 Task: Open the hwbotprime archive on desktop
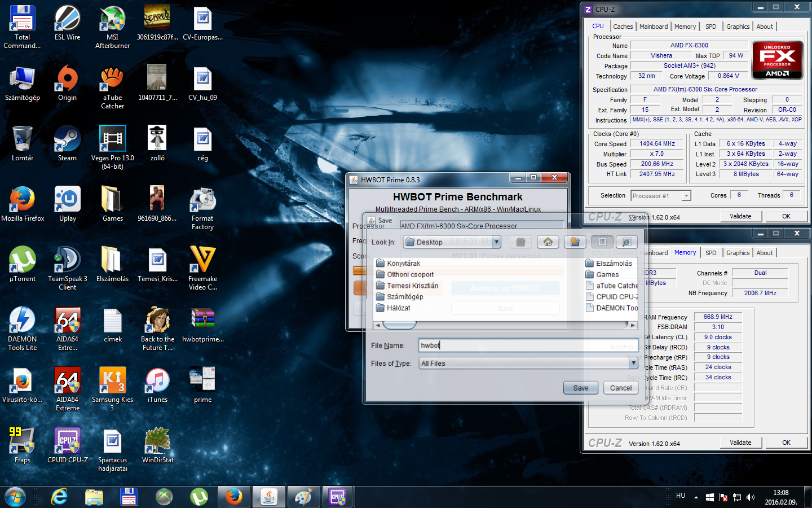pos(203,325)
